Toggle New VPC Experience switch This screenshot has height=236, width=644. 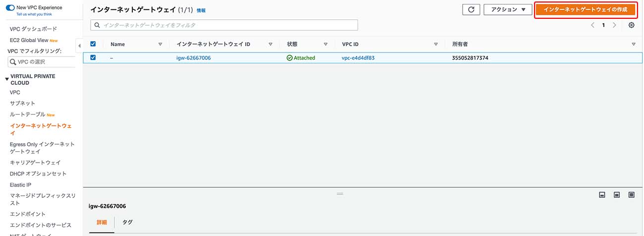click(10, 8)
